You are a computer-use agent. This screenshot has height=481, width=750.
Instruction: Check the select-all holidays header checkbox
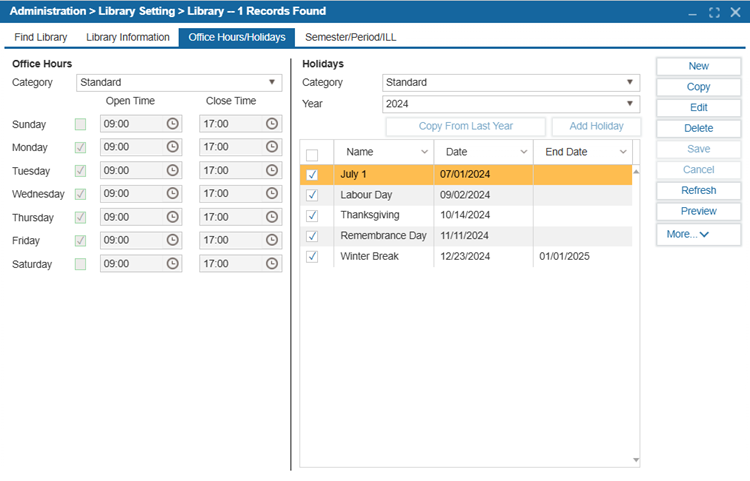(x=312, y=155)
